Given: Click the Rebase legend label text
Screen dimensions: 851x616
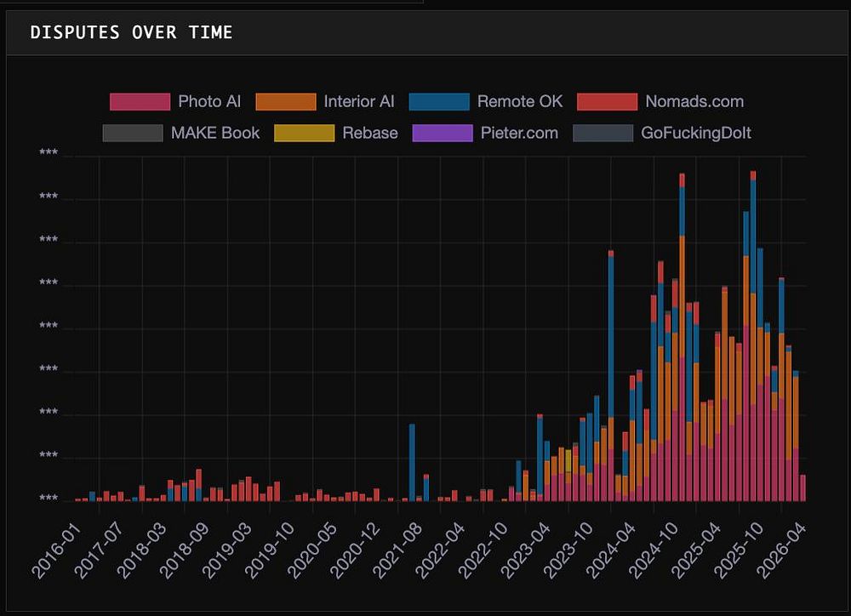Looking at the screenshot, I should [370, 133].
